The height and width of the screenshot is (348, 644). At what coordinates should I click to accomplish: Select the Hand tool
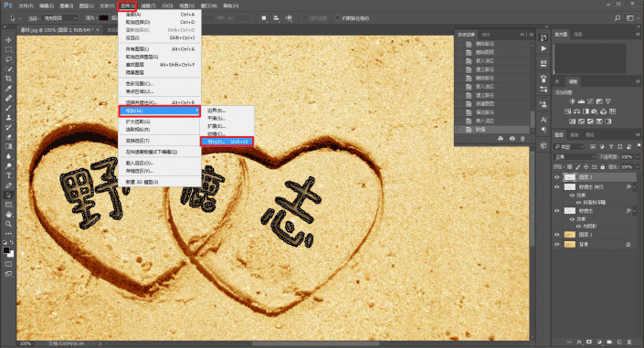[x=8, y=214]
